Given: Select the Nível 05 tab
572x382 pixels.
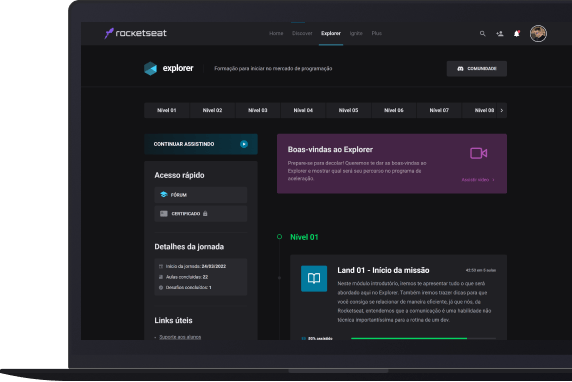Looking at the screenshot, I should 348,110.
